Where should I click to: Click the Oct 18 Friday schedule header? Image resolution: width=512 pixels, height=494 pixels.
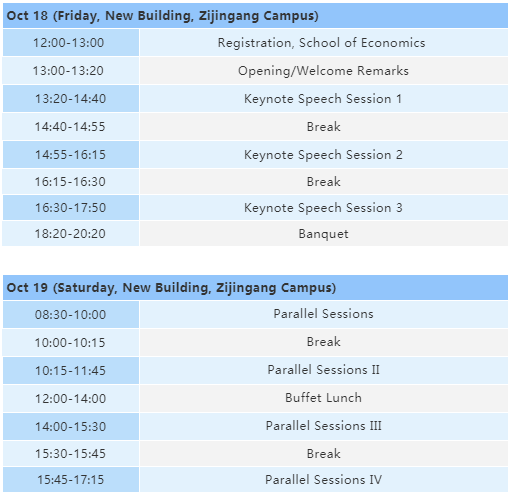click(256, 16)
